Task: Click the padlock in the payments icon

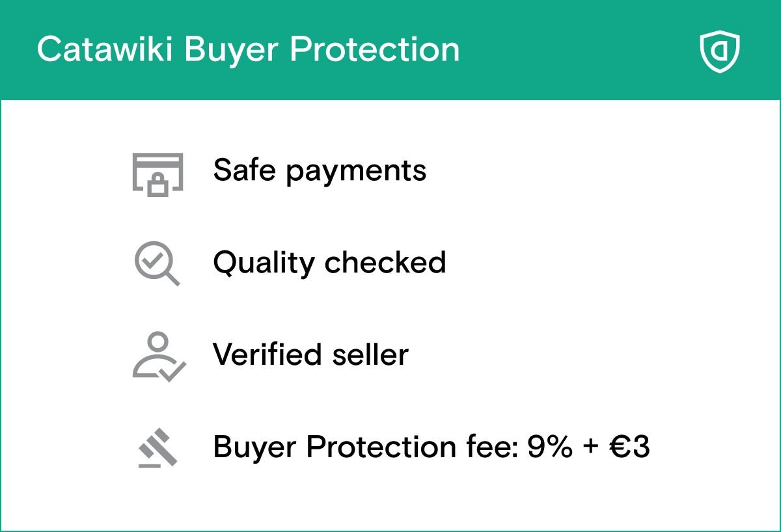Action: tap(158, 185)
